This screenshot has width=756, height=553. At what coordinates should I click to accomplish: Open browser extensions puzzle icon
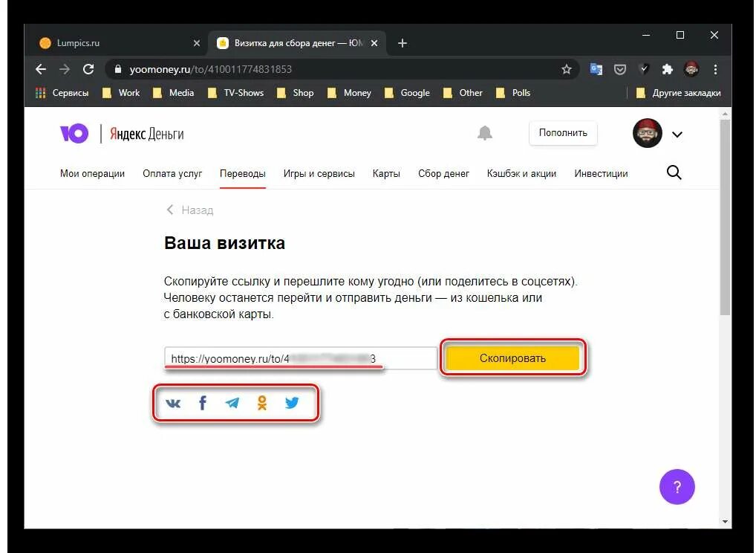click(668, 69)
